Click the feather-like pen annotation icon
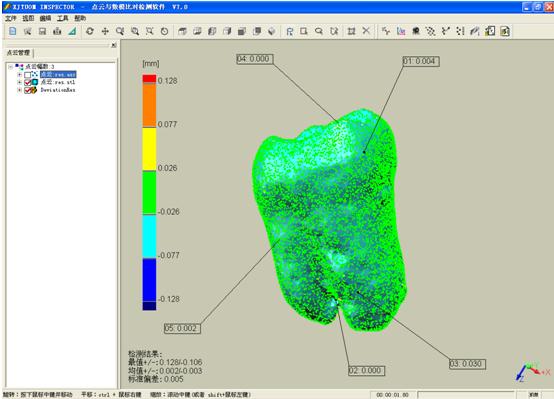 pos(475,31)
